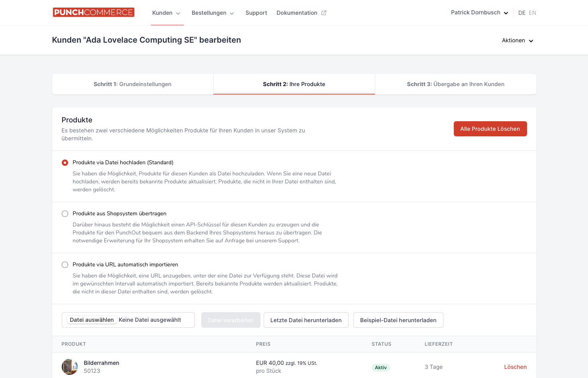
Task: Click the Datei auswählen file chooser
Action: [x=92, y=320]
